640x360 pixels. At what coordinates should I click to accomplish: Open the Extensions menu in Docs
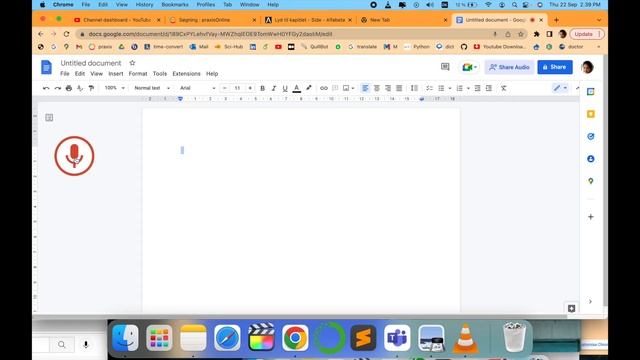(x=187, y=74)
